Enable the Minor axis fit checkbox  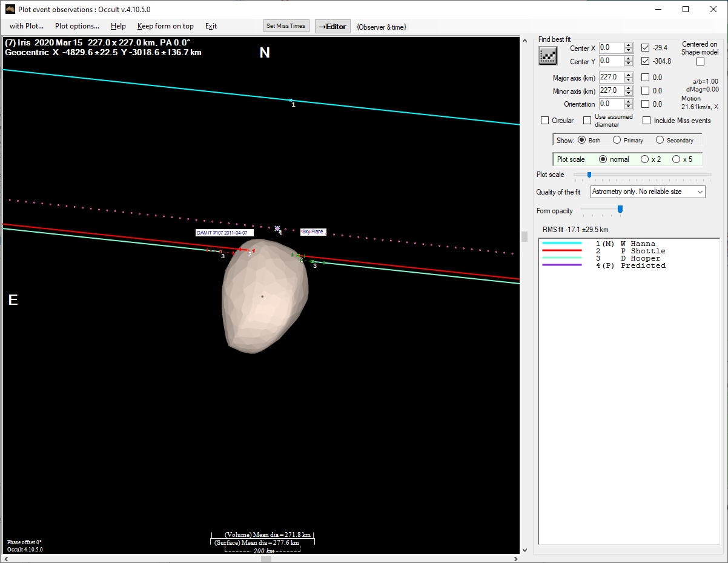(x=646, y=90)
